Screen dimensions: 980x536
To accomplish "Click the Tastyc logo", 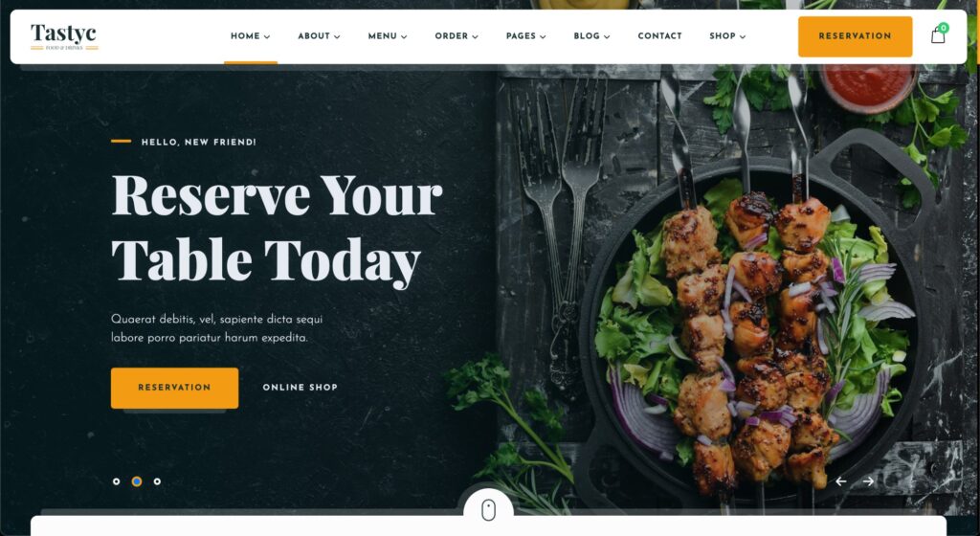I will pyautogui.click(x=64, y=36).
